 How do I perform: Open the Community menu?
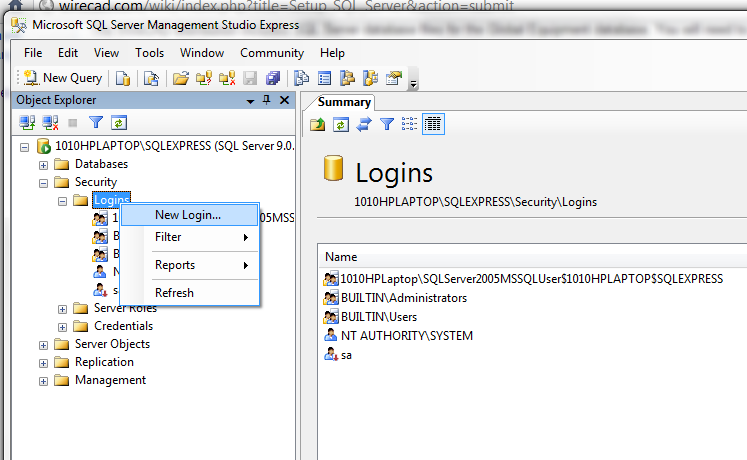coord(272,53)
